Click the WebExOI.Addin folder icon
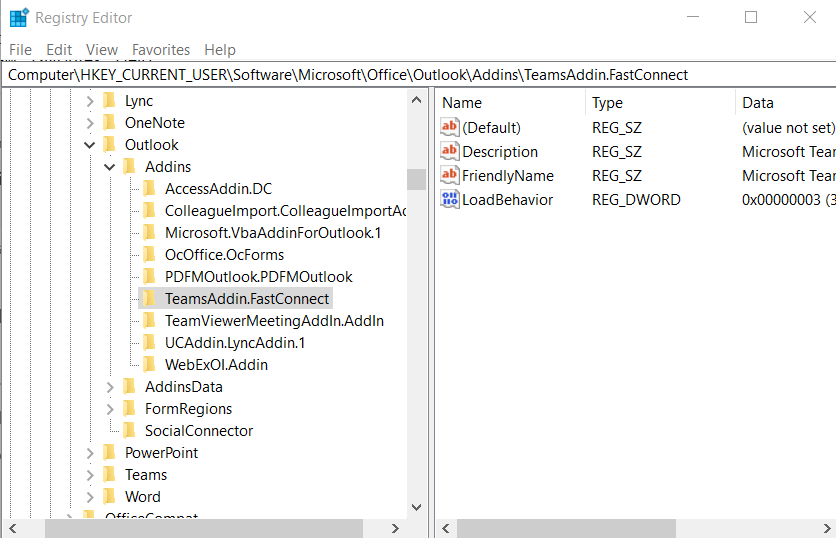This screenshot has width=836, height=538. pos(149,365)
